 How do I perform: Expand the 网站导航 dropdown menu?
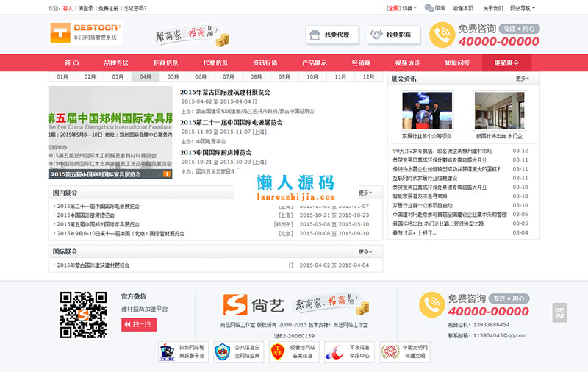coord(522,8)
